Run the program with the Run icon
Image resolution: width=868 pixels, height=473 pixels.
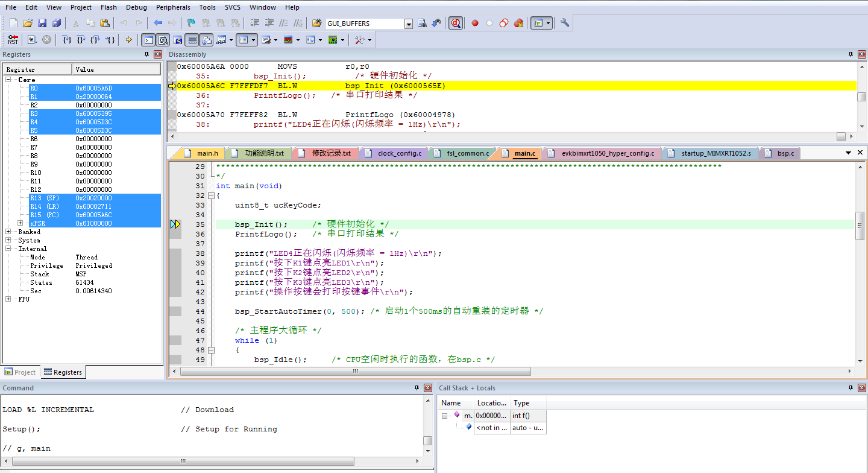[32, 40]
